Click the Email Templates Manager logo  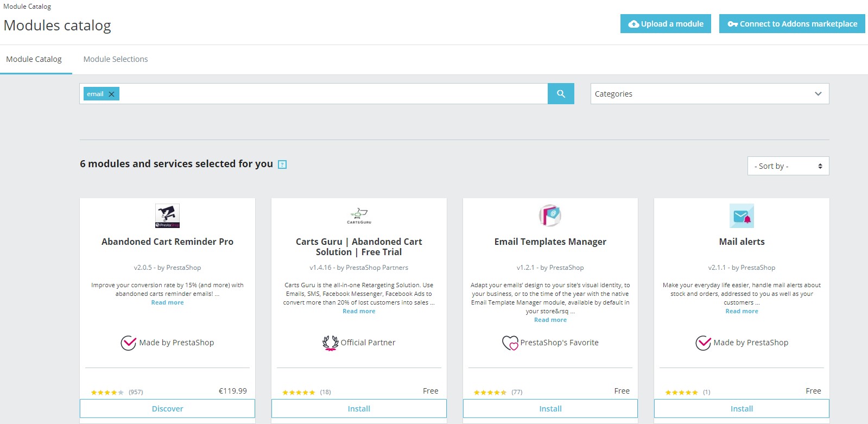click(x=550, y=216)
